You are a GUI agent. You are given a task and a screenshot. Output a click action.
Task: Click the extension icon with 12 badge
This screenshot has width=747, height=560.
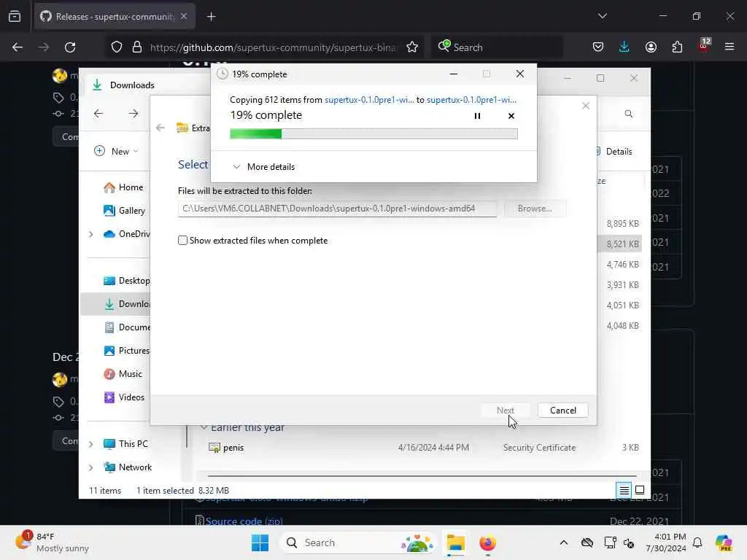pyautogui.click(x=704, y=46)
